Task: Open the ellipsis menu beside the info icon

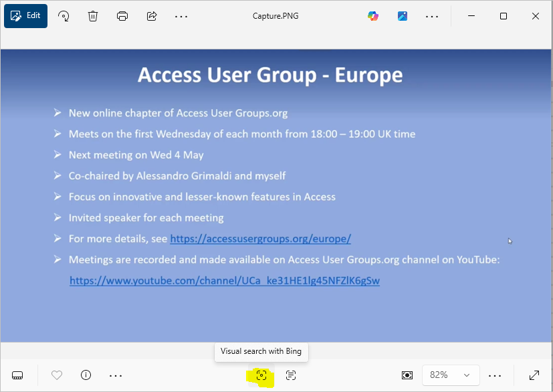Action: (115, 376)
